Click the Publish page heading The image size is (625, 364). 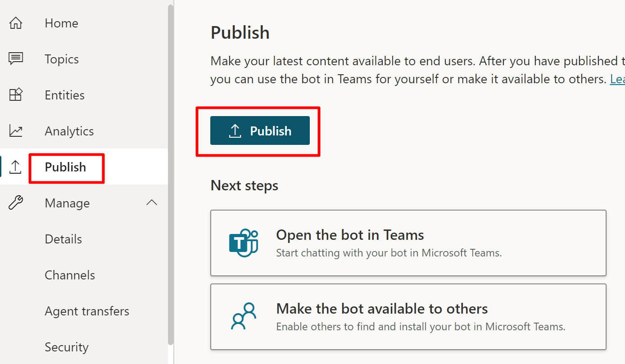[x=240, y=32]
